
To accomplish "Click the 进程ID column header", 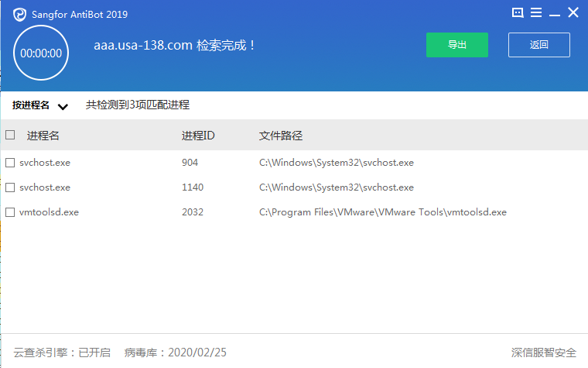I will [198, 136].
